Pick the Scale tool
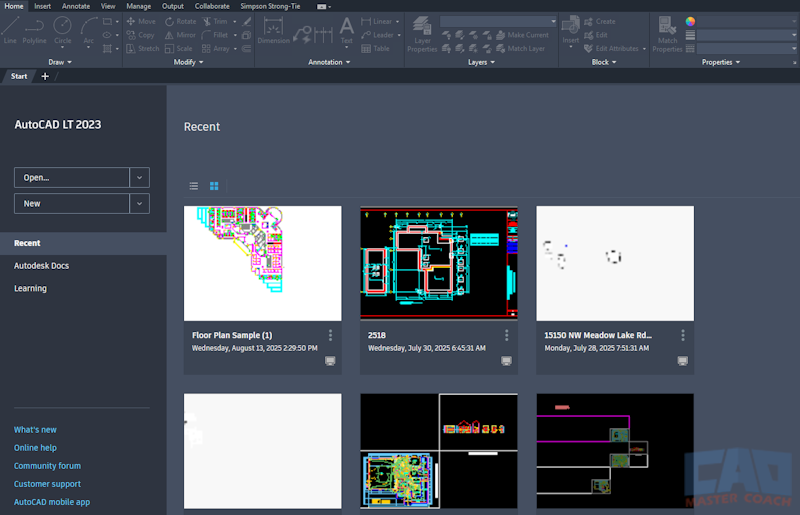800x515 pixels. click(179, 48)
